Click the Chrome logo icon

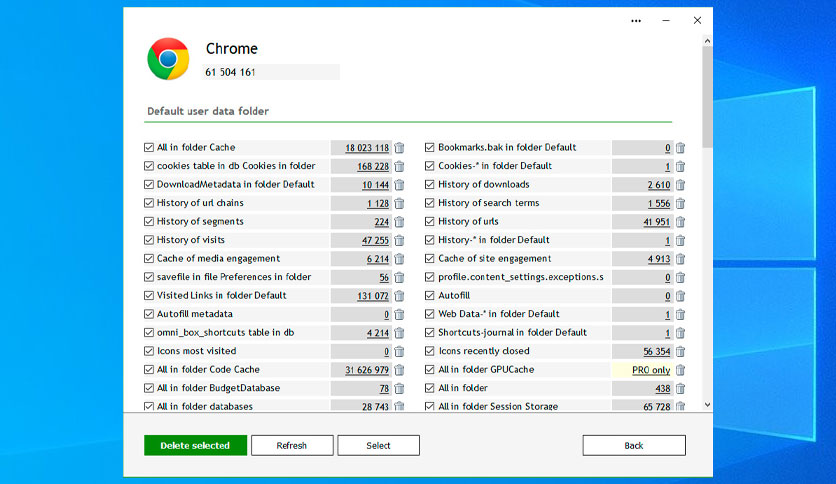(x=168, y=59)
